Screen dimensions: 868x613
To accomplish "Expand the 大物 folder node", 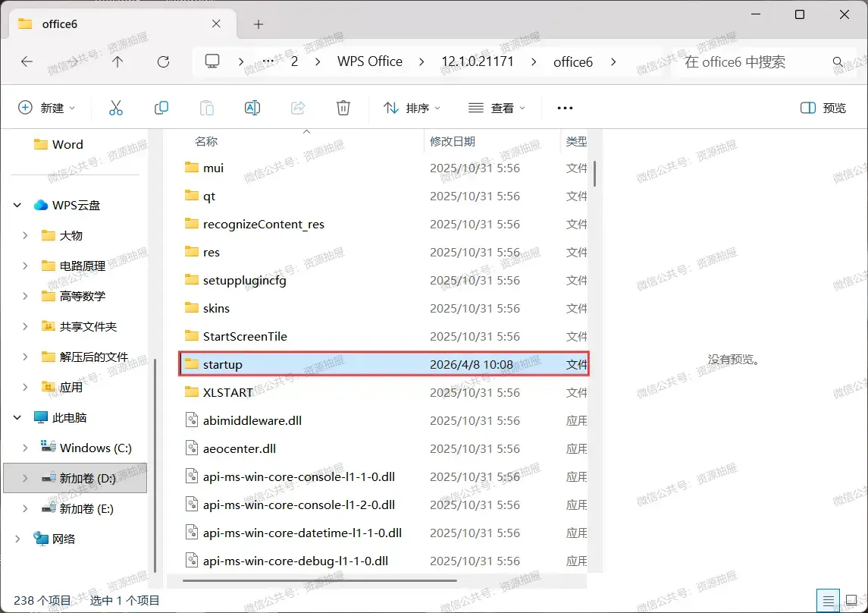I will click(x=25, y=235).
